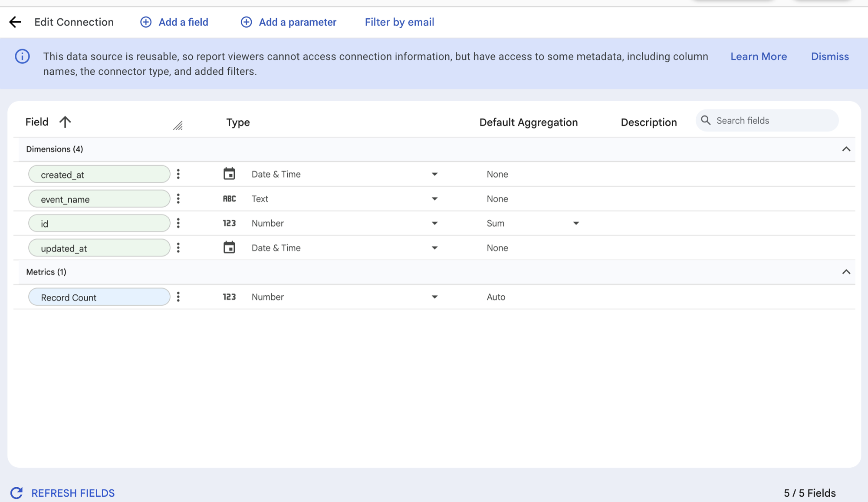Viewport: 868px width, 502px height.
Task: Click the ABC text type icon for event_name
Action: [x=229, y=199]
